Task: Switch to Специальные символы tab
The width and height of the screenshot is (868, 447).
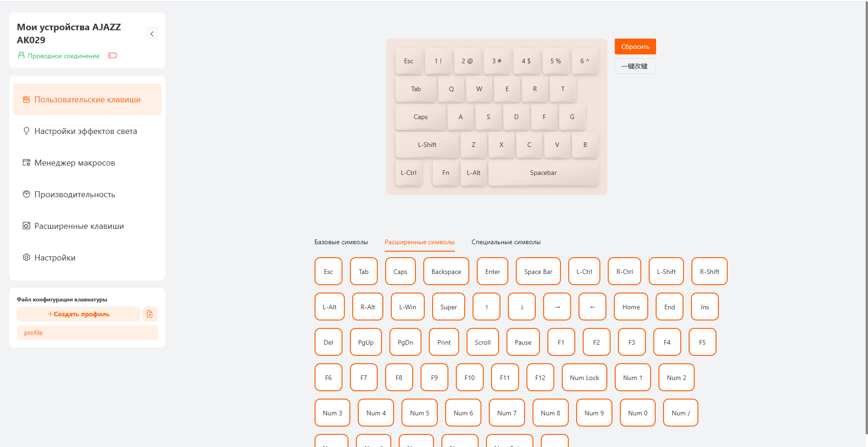Action: point(506,242)
